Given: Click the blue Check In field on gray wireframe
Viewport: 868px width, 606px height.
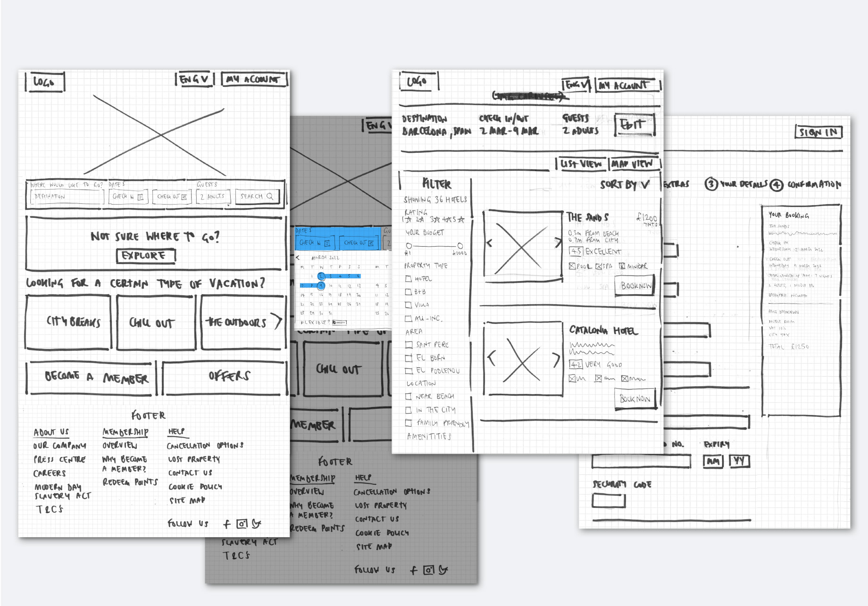Looking at the screenshot, I should coord(315,243).
